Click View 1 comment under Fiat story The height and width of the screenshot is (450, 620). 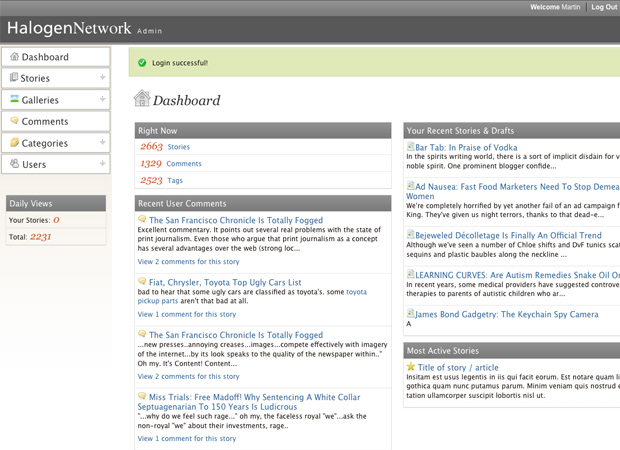pyautogui.click(x=187, y=314)
